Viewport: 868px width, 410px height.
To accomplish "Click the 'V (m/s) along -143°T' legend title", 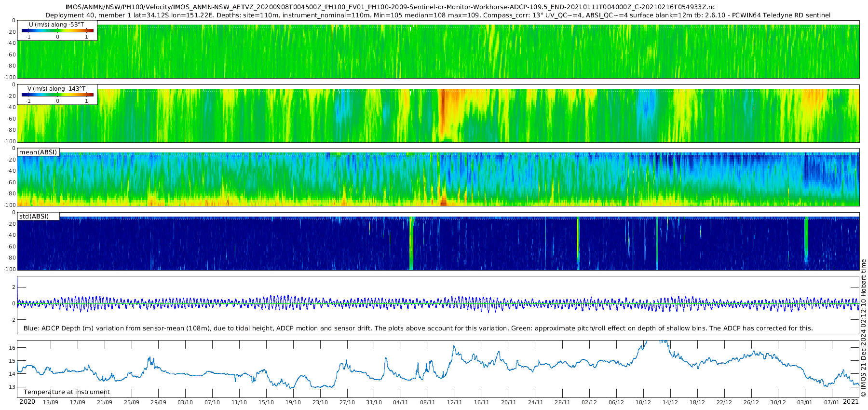I will click(56, 89).
